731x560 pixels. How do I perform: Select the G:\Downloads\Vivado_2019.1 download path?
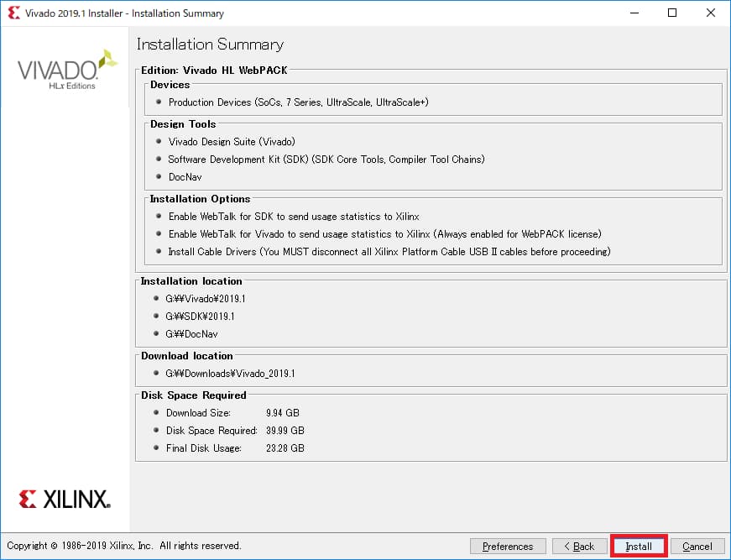[x=230, y=374]
